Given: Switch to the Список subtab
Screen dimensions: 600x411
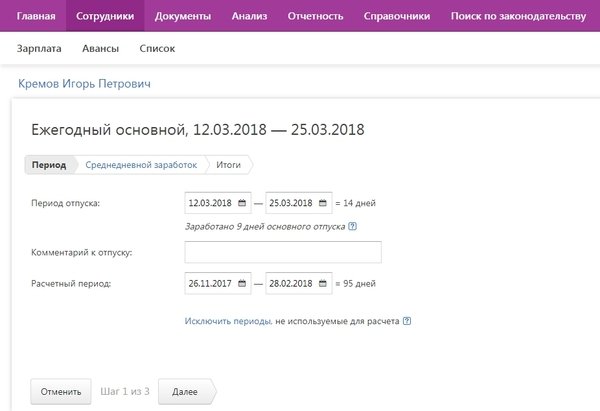Looking at the screenshot, I should (155, 48).
